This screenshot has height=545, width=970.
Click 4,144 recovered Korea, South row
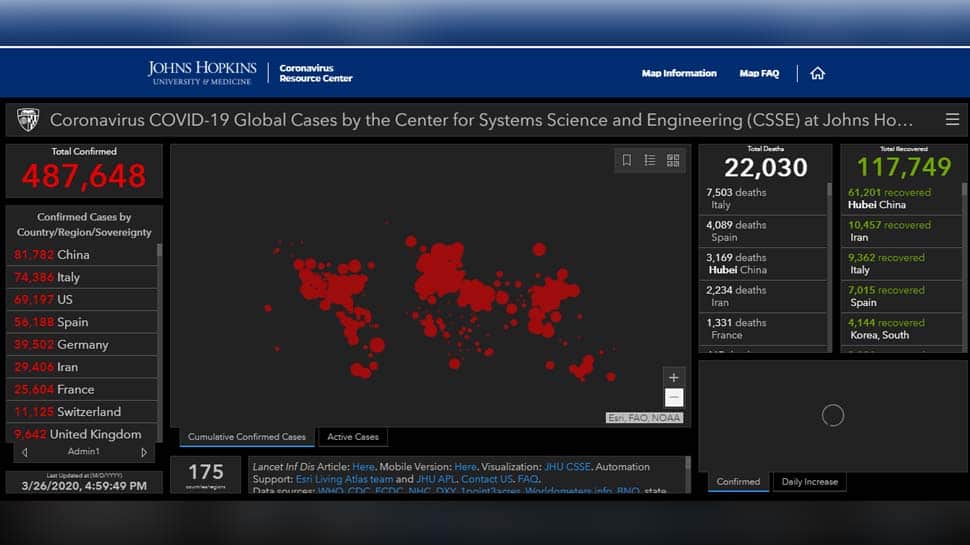coord(901,328)
